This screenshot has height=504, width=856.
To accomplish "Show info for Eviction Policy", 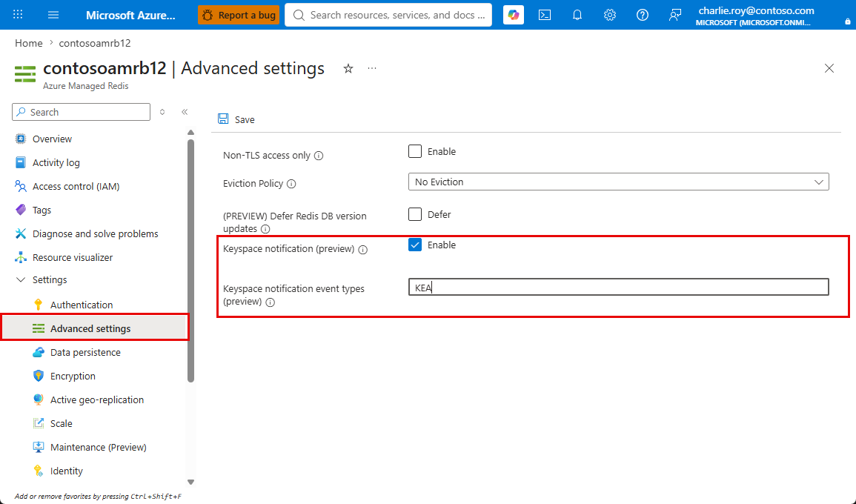I will (291, 184).
